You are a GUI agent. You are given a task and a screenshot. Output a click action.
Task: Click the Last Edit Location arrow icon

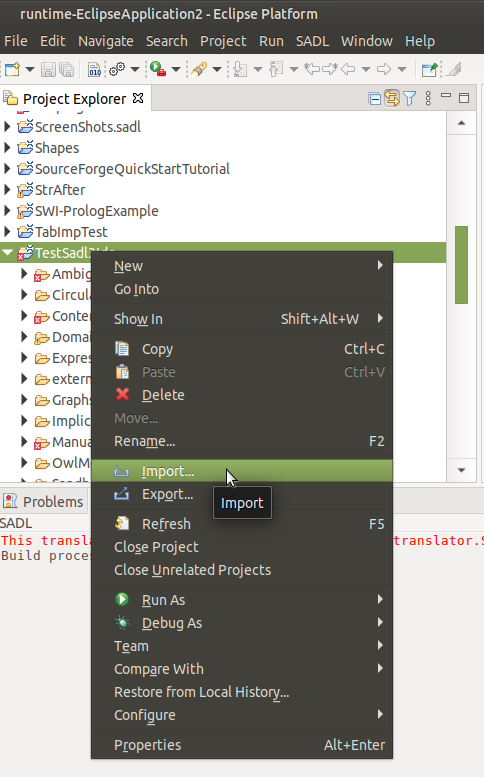click(x=312, y=69)
